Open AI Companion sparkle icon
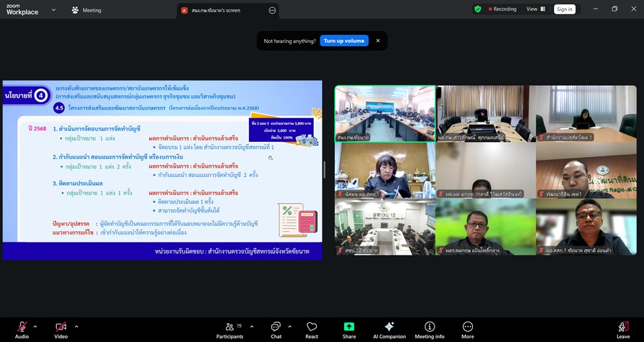This screenshot has width=644, height=342. 389,327
